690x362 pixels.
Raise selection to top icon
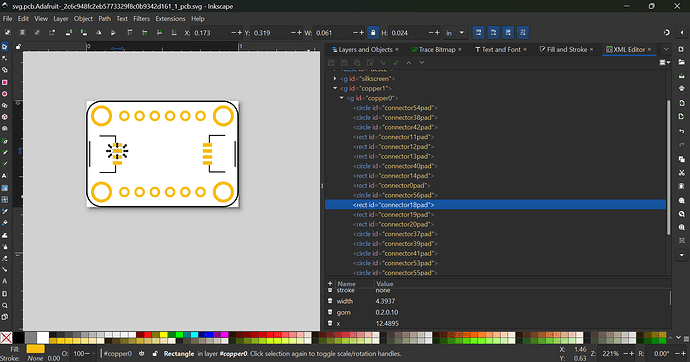(130, 33)
